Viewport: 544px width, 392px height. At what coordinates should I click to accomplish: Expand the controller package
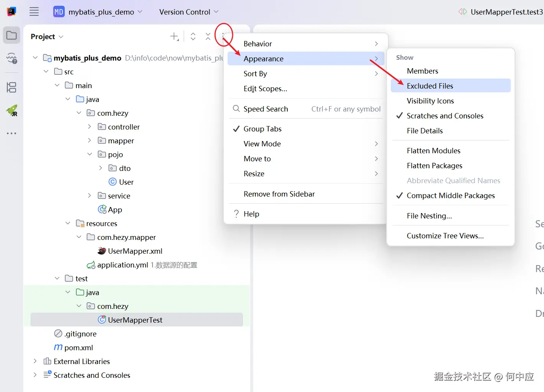coord(89,126)
